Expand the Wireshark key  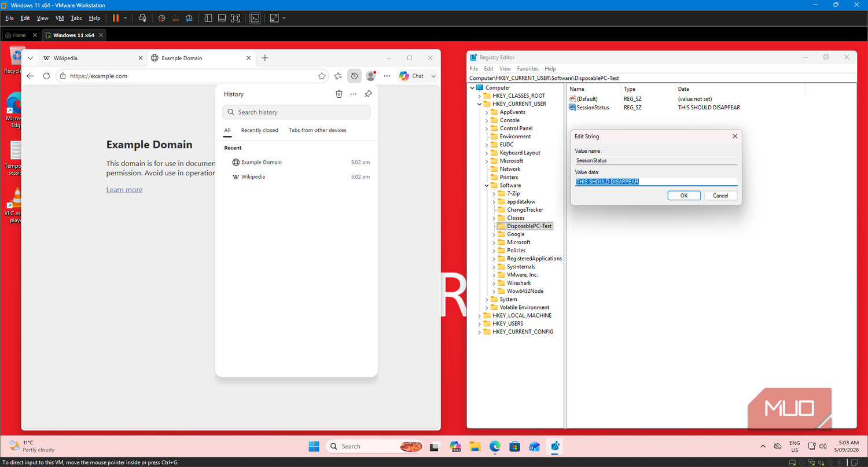pos(495,283)
